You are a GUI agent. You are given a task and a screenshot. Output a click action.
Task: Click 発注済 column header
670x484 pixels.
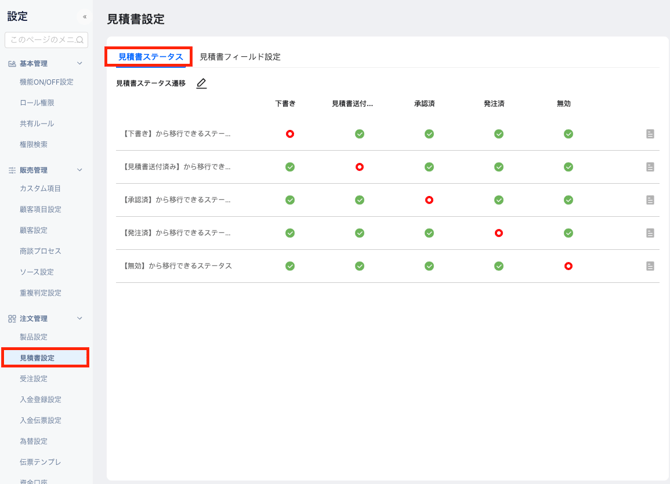[x=494, y=103]
